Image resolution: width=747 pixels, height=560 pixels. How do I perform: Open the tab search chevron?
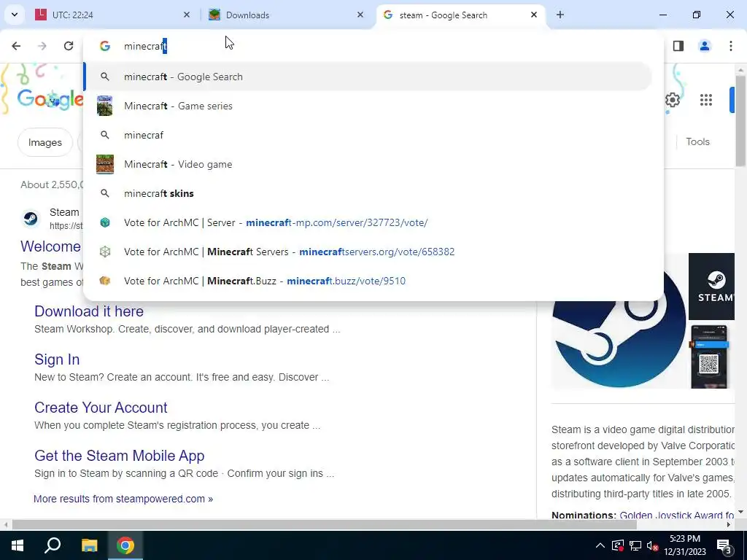point(15,15)
